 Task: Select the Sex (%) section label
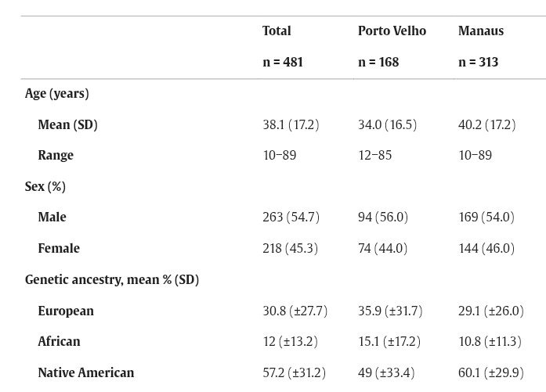tap(45, 187)
